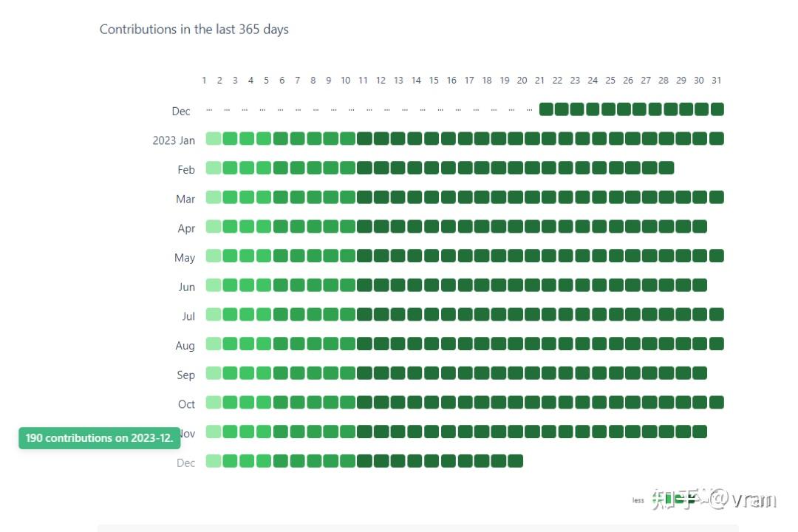The image size is (798, 532).
Task: Click the last cell in the Apr row
Action: click(700, 227)
